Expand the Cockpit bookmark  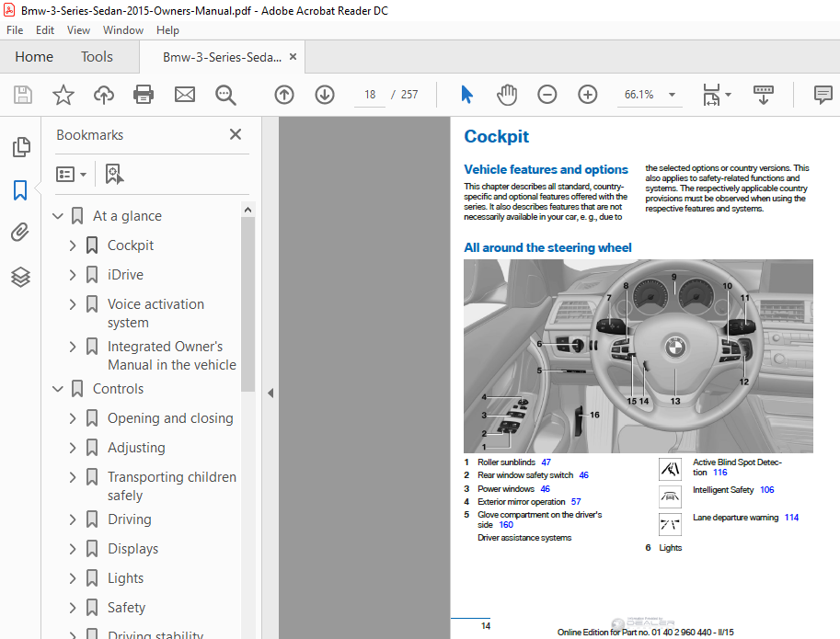73,245
